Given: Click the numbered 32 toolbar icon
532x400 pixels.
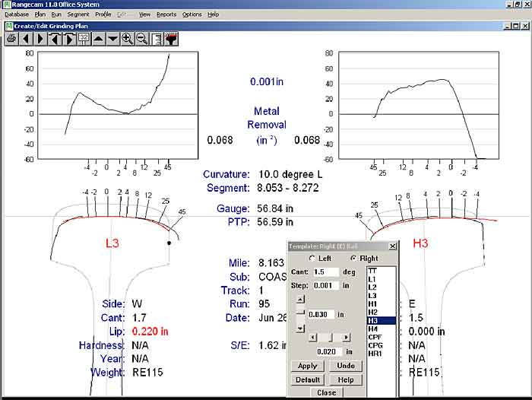Looking at the screenshot, I should tap(84, 38).
